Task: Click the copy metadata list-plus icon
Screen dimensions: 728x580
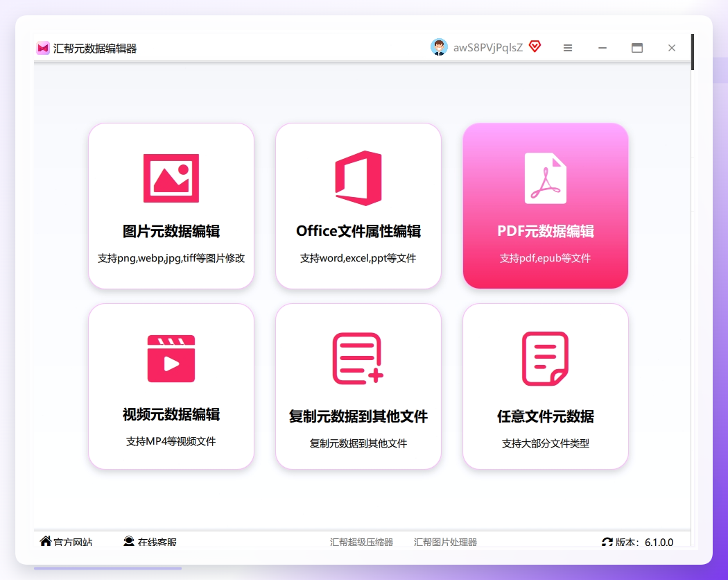Action: (358, 358)
